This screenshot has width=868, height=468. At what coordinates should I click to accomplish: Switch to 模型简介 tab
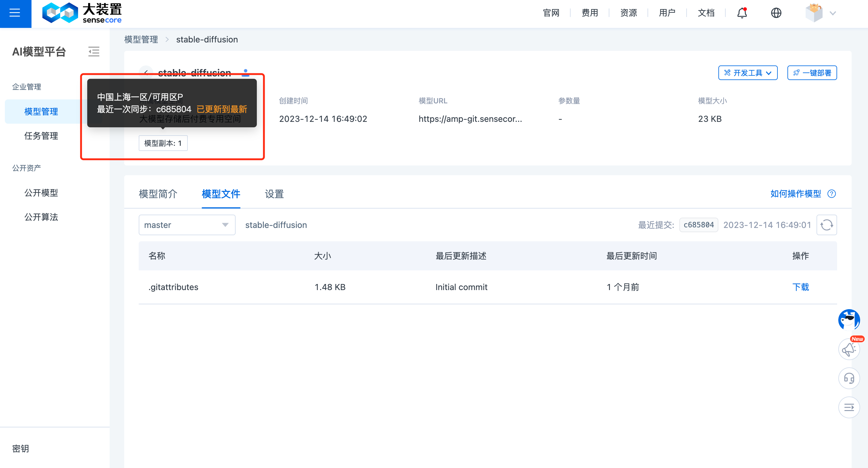pos(158,194)
